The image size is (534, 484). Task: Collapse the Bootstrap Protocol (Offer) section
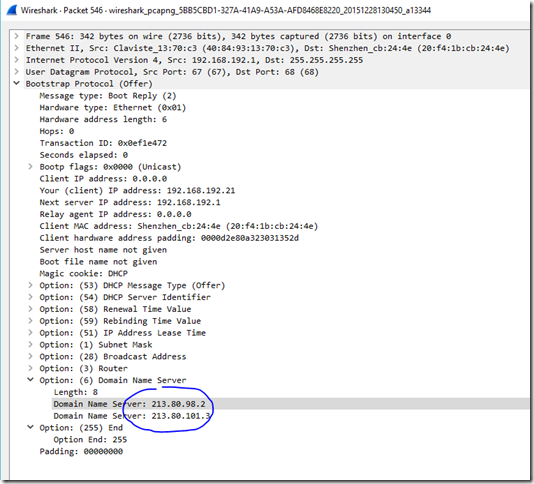pyautogui.click(x=16, y=83)
